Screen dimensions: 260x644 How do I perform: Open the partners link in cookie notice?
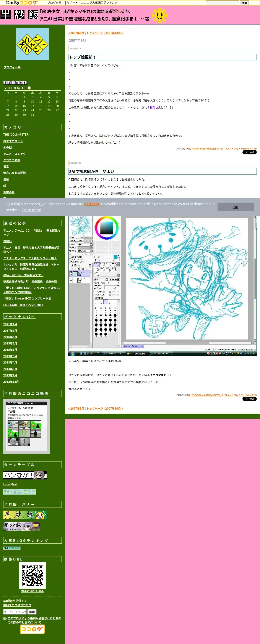point(91,204)
